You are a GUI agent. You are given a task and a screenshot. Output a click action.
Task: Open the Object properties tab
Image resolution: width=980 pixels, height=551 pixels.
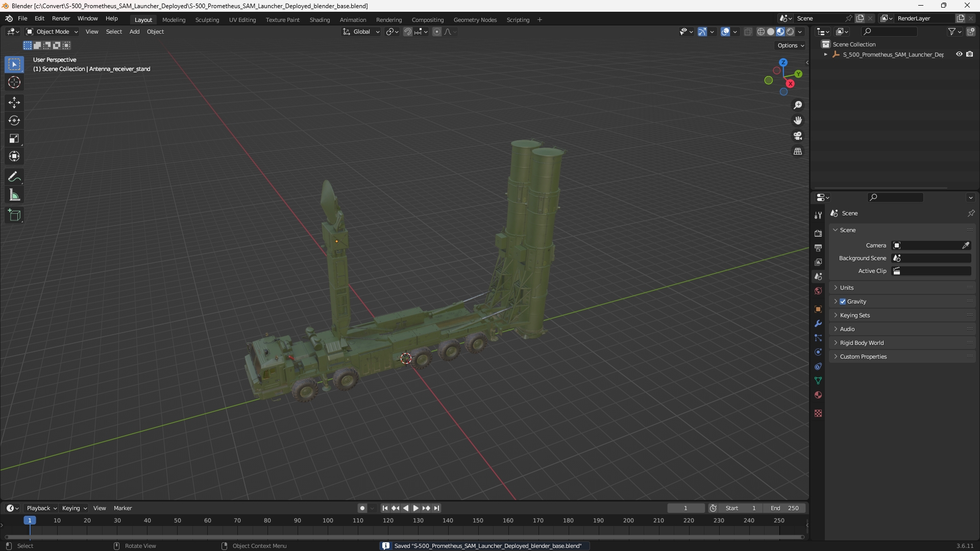tap(818, 309)
